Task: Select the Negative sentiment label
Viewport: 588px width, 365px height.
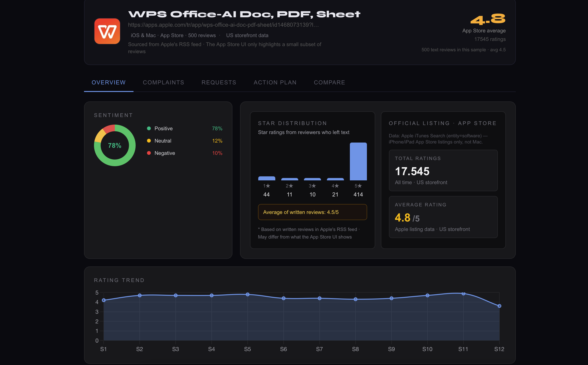Action: (x=165, y=153)
